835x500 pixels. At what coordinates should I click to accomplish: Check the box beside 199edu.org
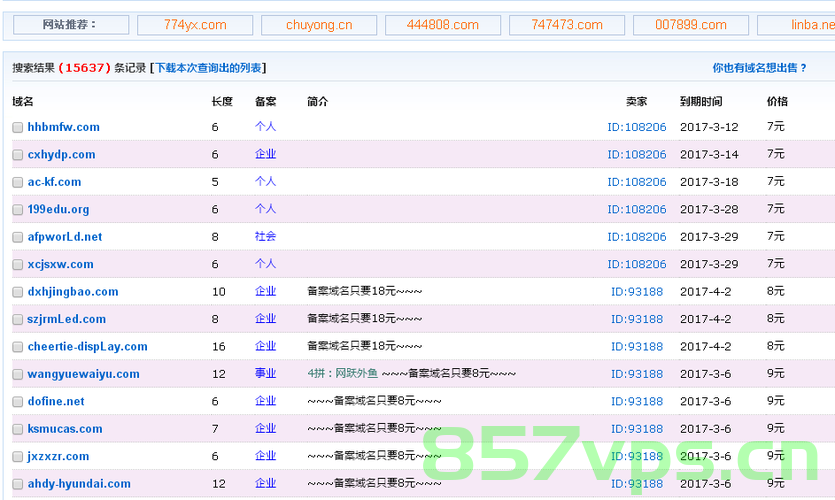tap(18, 210)
